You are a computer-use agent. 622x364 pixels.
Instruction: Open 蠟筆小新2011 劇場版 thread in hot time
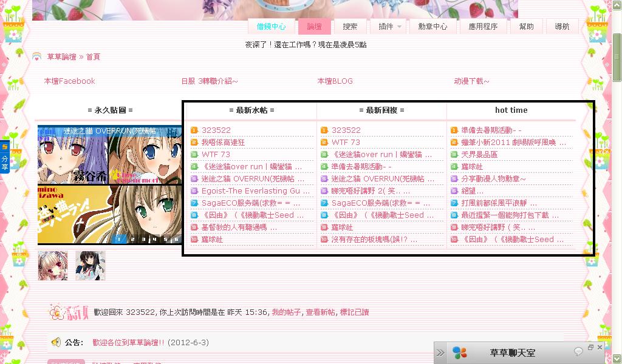pos(514,142)
